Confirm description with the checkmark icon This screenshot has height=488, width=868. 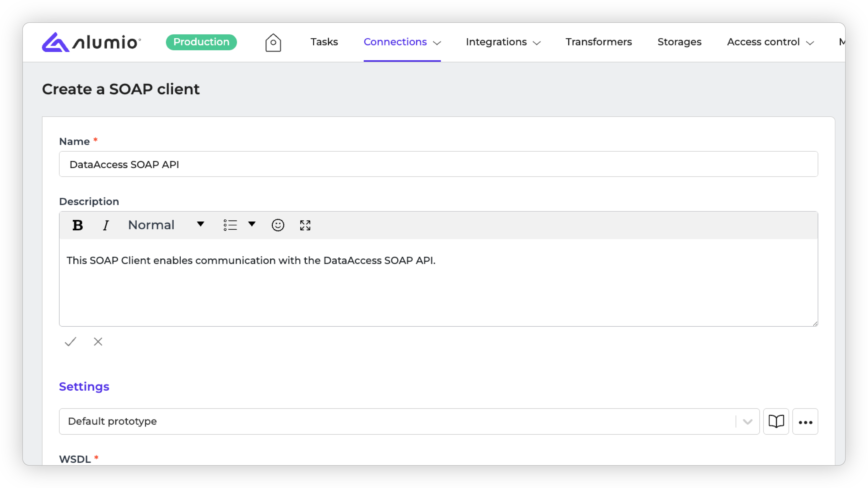coord(71,342)
